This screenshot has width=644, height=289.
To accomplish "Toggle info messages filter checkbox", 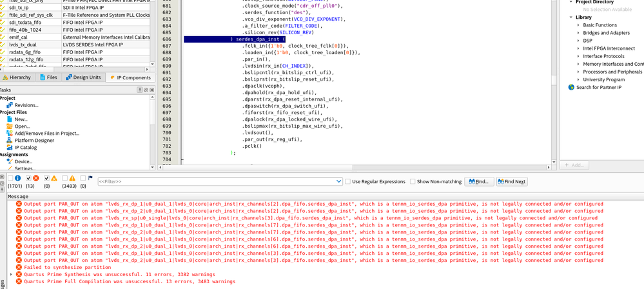I will pos(10,179).
